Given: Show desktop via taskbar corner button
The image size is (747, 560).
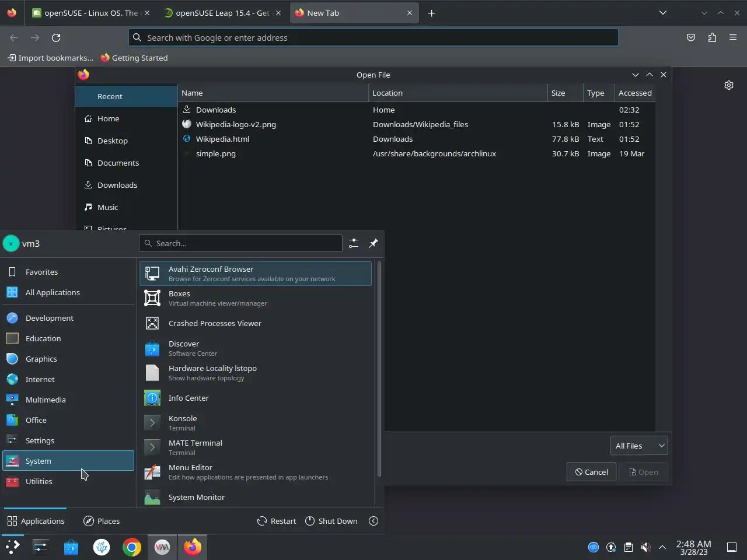Looking at the screenshot, I should [x=732, y=547].
